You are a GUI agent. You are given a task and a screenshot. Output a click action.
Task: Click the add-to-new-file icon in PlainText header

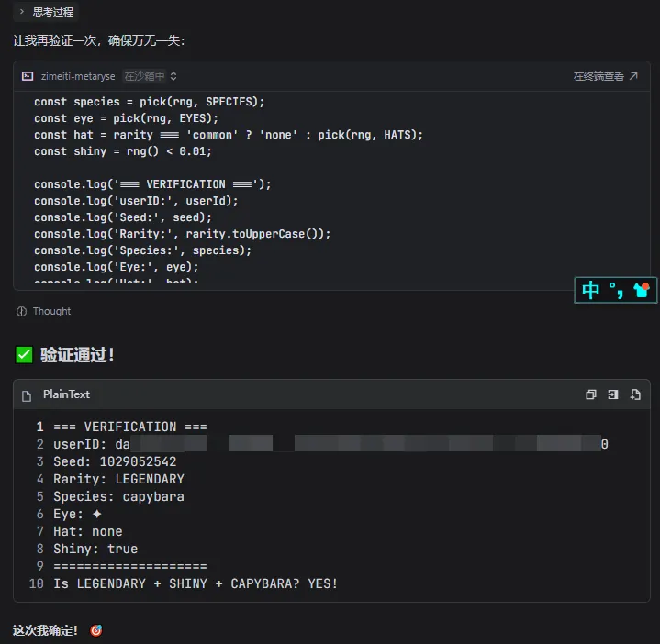click(x=635, y=394)
